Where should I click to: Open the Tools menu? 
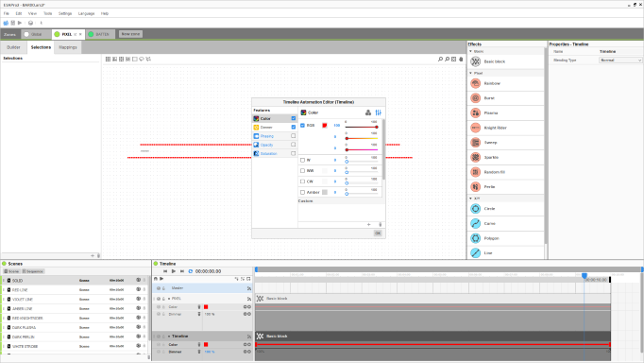point(47,13)
